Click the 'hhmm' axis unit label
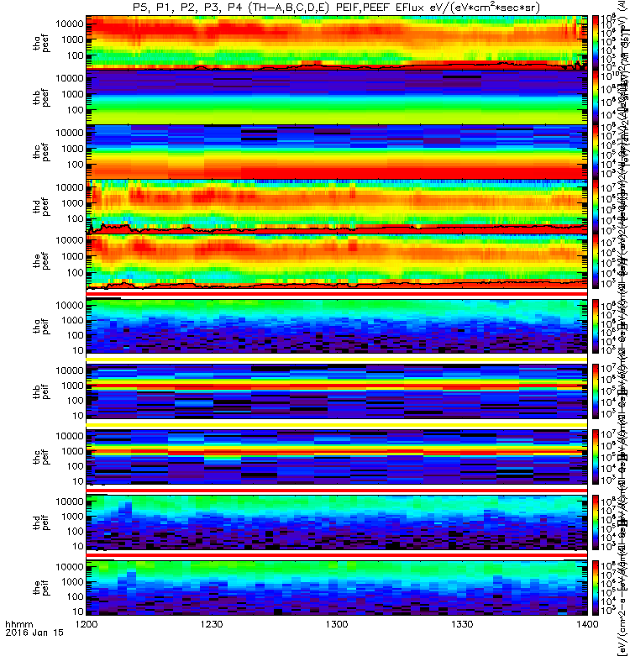 [x=19, y=624]
